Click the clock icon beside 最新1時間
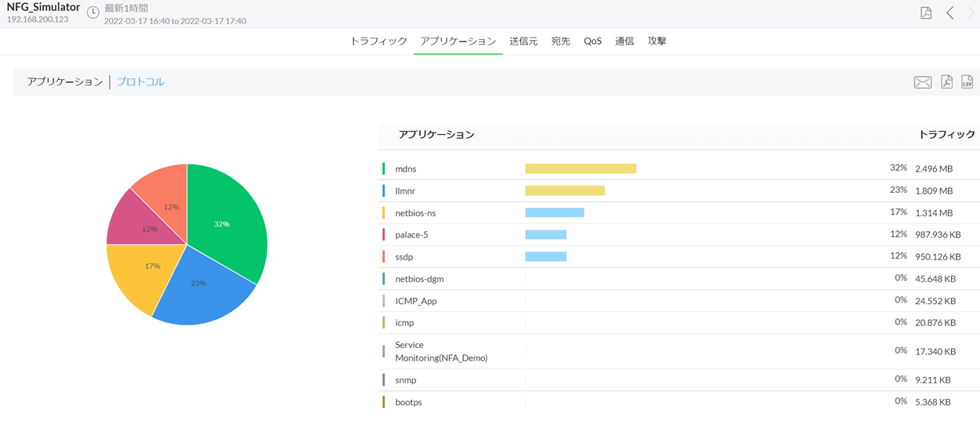 click(x=93, y=13)
